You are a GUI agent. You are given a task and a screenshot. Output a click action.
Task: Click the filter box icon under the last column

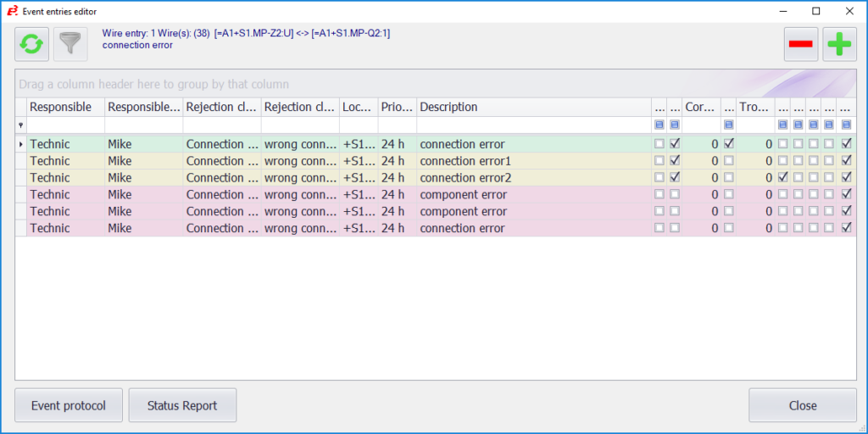846,125
